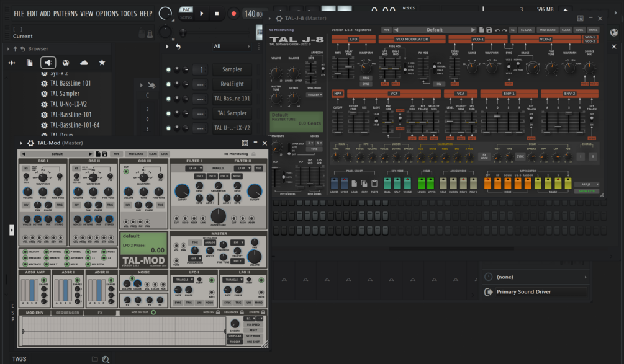Screen dimensions: 624x364
Task: Click the channel rack undo arrow icon
Action: (178, 47)
